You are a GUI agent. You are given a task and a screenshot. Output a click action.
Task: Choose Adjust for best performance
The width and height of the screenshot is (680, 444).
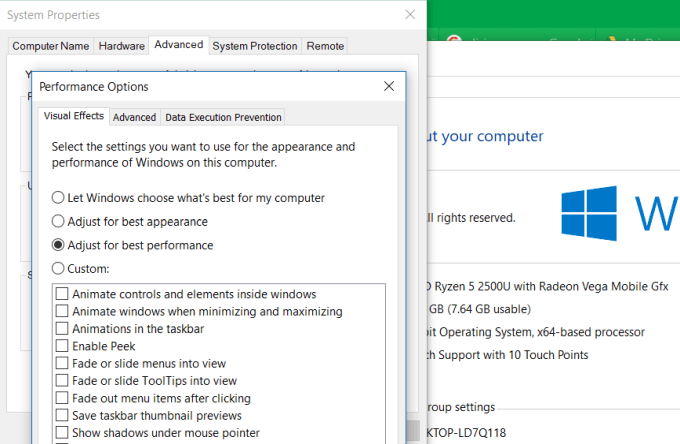pos(59,245)
